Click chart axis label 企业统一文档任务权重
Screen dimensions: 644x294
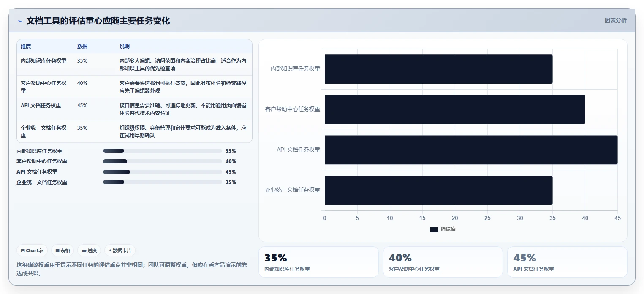293,191
